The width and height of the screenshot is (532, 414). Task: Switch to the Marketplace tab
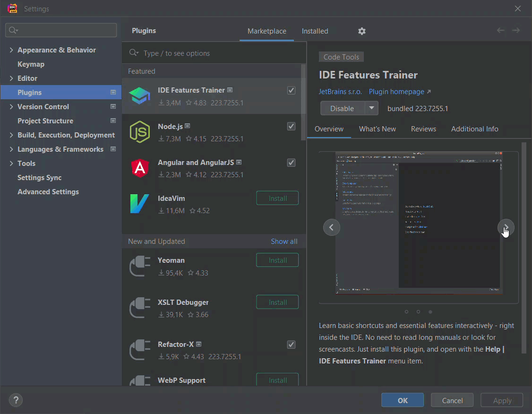266,31
